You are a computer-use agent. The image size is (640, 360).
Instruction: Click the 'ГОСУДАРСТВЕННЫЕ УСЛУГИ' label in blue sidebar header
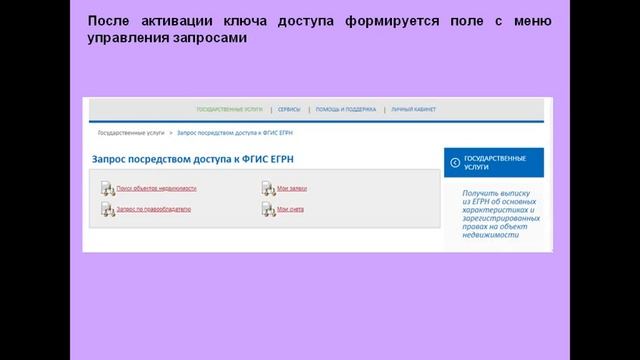(x=495, y=162)
